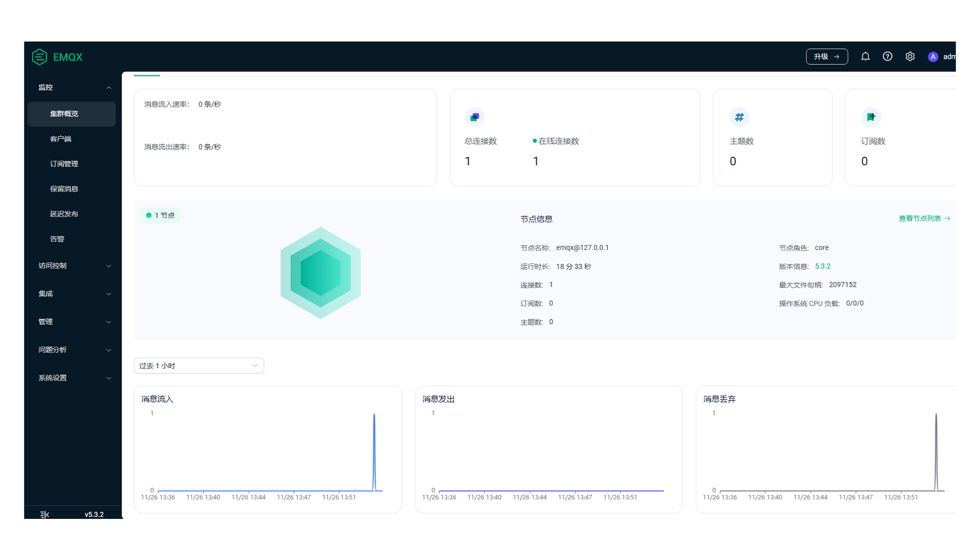Click the 1 节点 badge
Viewport: 980px width, 551px height.
tap(160, 215)
